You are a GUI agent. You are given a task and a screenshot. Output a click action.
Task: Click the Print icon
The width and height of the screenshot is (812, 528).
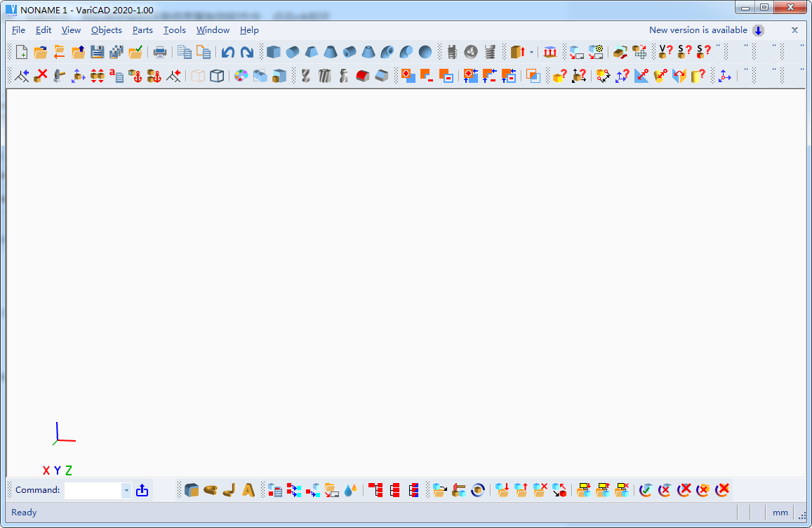coord(161,52)
